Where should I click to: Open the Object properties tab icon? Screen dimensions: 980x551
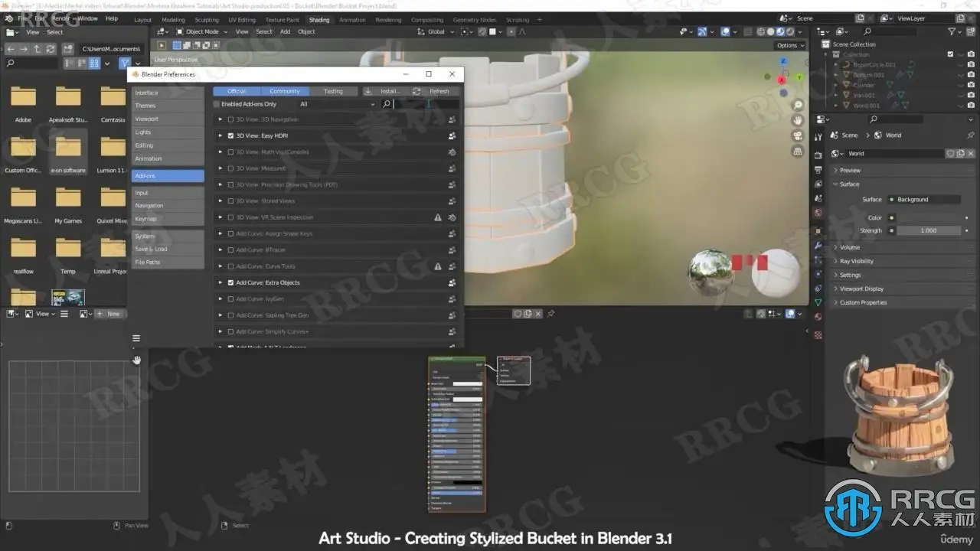pyautogui.click(x=818, y=231)
